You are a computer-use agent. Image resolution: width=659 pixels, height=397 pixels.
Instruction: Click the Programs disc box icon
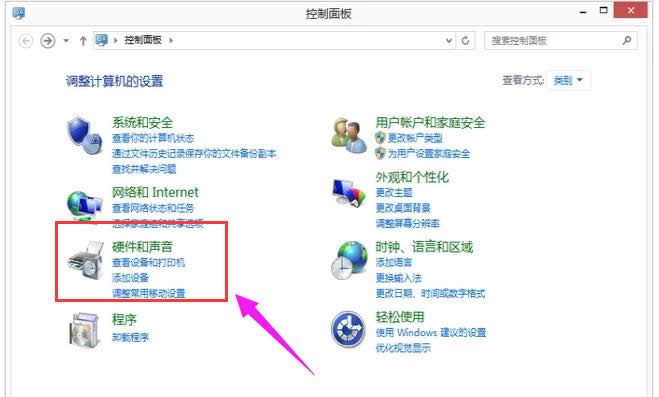coord(84,330)
